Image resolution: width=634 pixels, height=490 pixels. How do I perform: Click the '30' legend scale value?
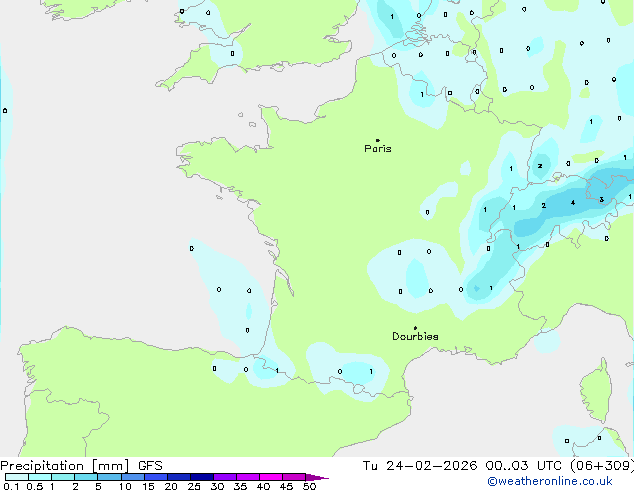point(217,486)
